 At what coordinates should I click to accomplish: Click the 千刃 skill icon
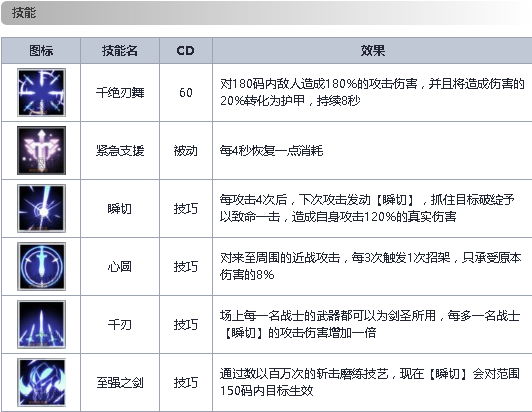pyautogui.click(x=41, y=324)
